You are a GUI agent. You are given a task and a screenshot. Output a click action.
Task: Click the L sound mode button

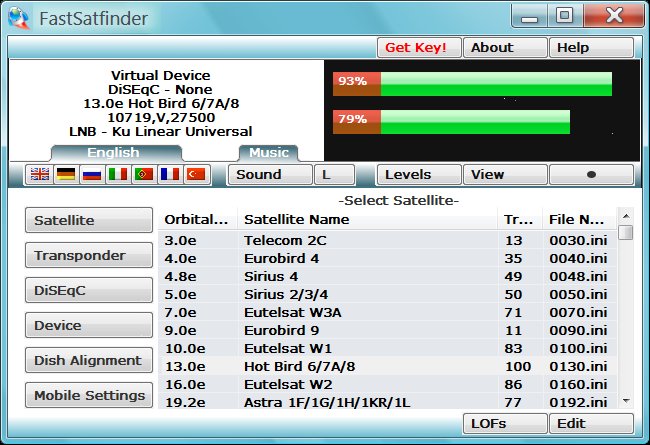[x=335, y=175]
